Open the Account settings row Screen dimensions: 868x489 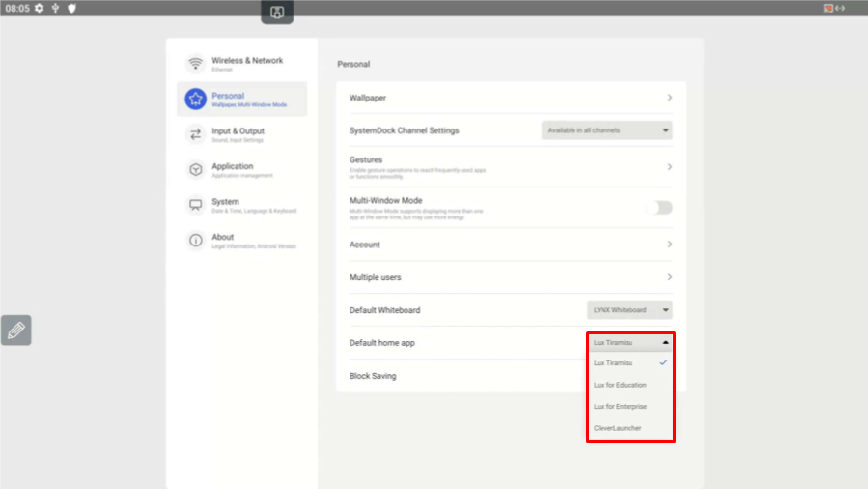(511, 244)
